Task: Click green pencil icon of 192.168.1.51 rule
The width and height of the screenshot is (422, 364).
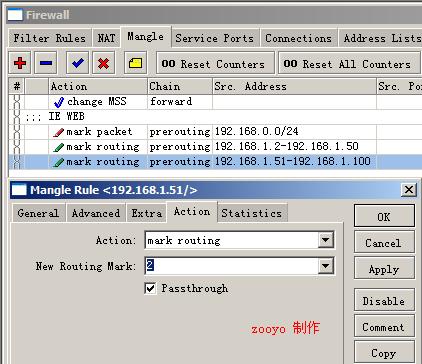Action: [58, 162]
